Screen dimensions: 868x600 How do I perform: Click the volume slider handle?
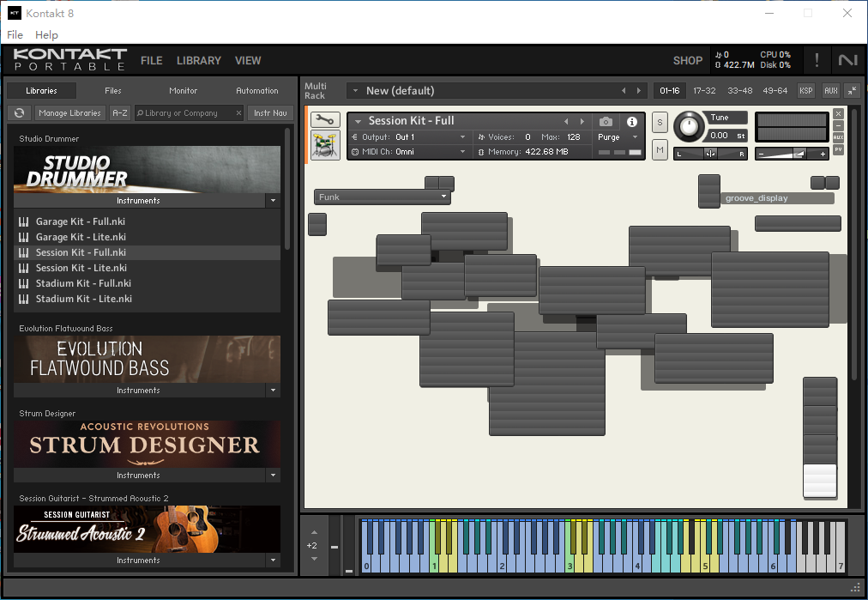(x=799, y=154)
